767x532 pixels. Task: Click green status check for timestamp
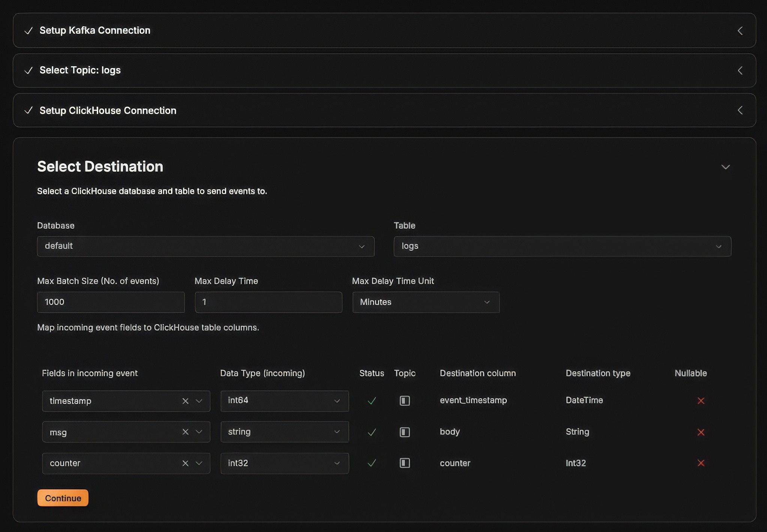[372, 401]
